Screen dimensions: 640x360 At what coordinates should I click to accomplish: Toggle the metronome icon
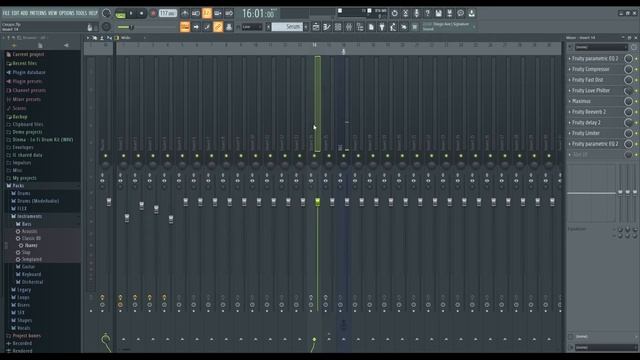[185, 13]
